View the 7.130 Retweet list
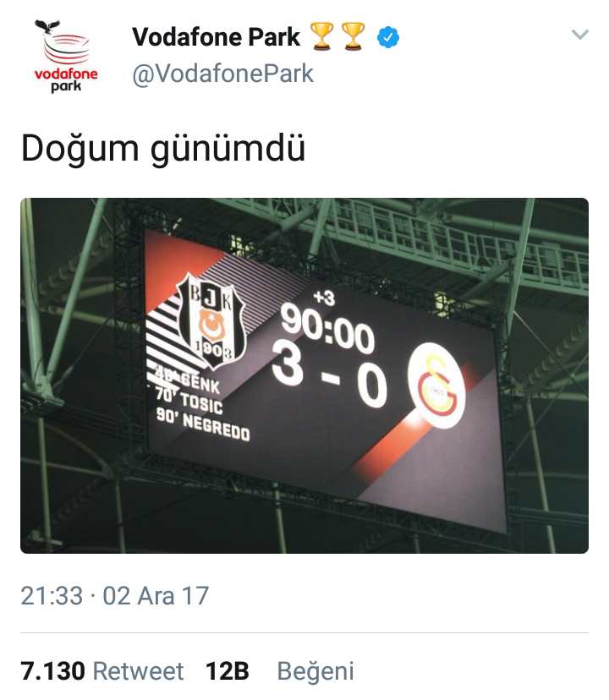The image size is (609, 700). [101, 670]
